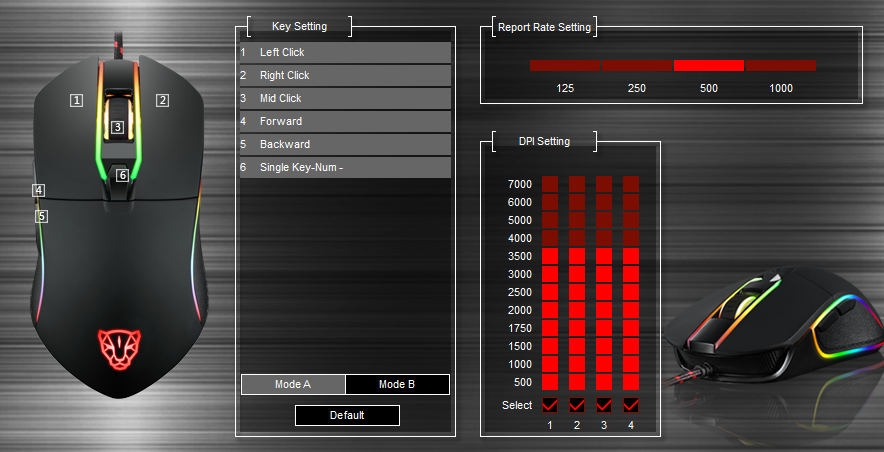
Task: Click side button marker 5 on mouse
Action: coord(41,216)
